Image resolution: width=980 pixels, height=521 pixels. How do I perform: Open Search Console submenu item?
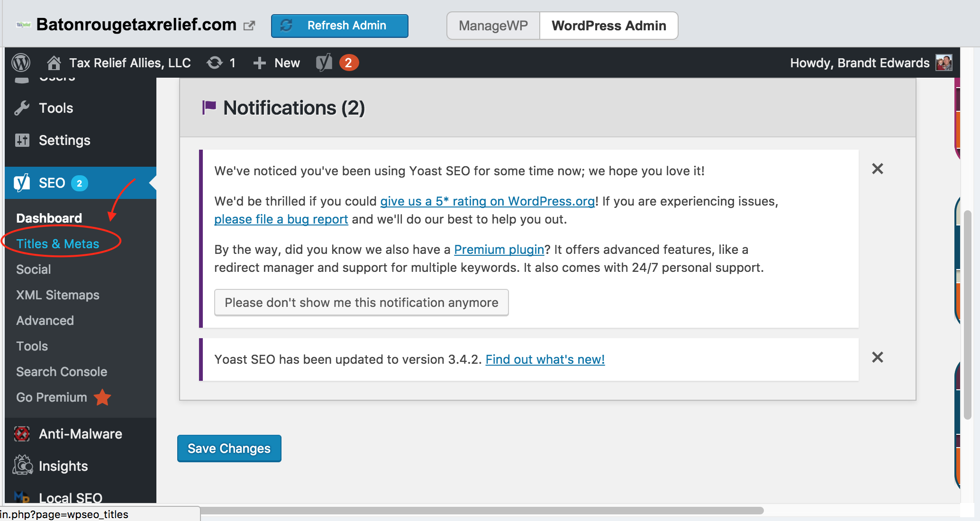click(x=62, y=371)
